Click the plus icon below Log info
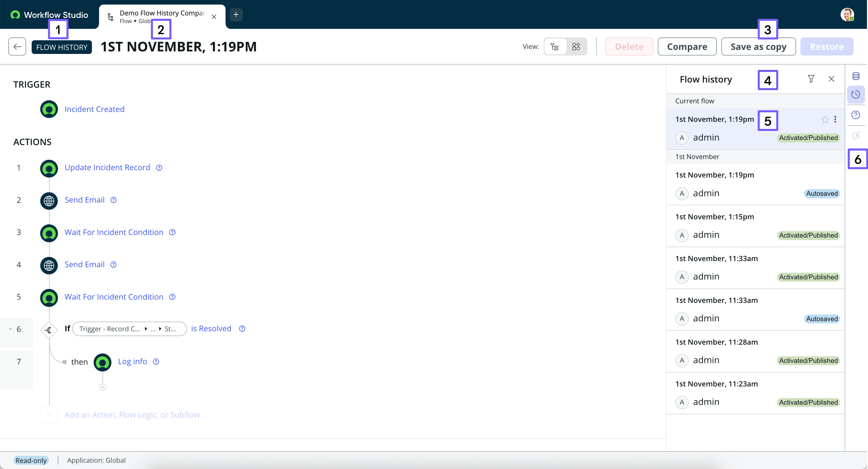This screenshot has width=868, height=469. click(103, 387)
